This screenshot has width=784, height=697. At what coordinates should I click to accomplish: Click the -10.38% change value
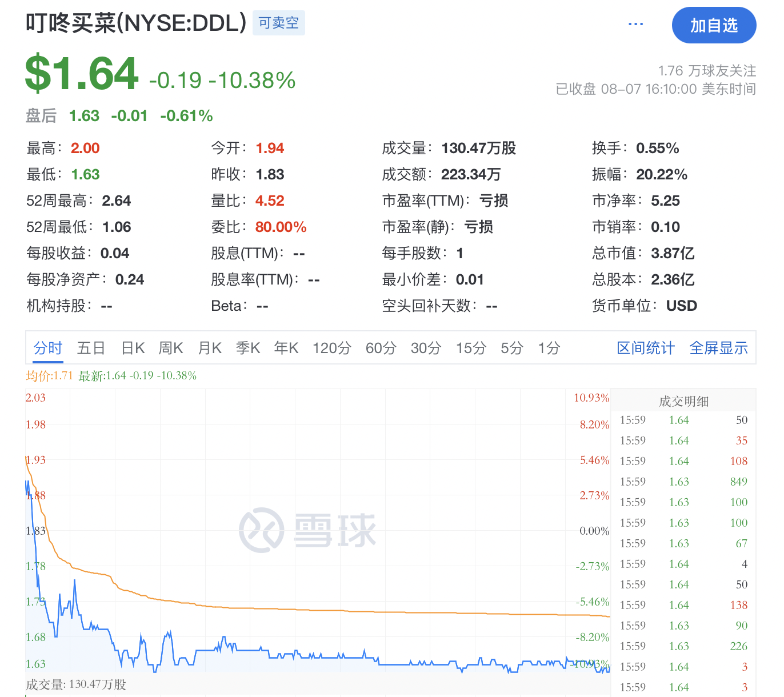pos(252,80)
